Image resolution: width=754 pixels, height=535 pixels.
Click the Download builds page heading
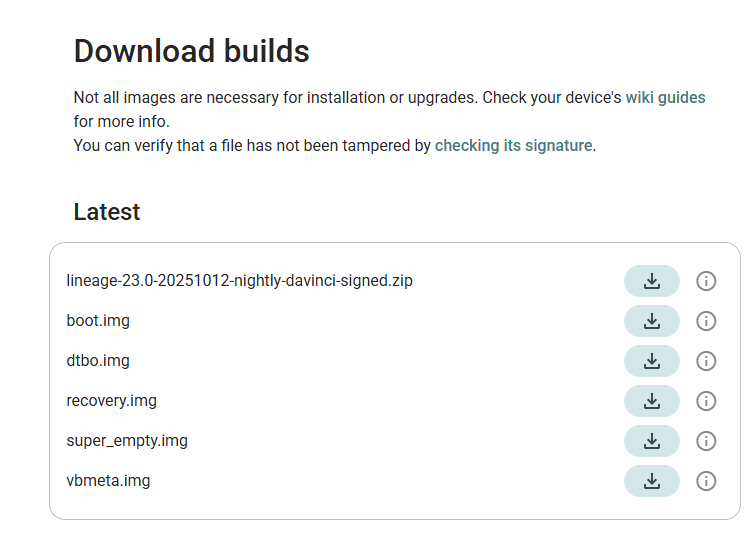point(192,51)
